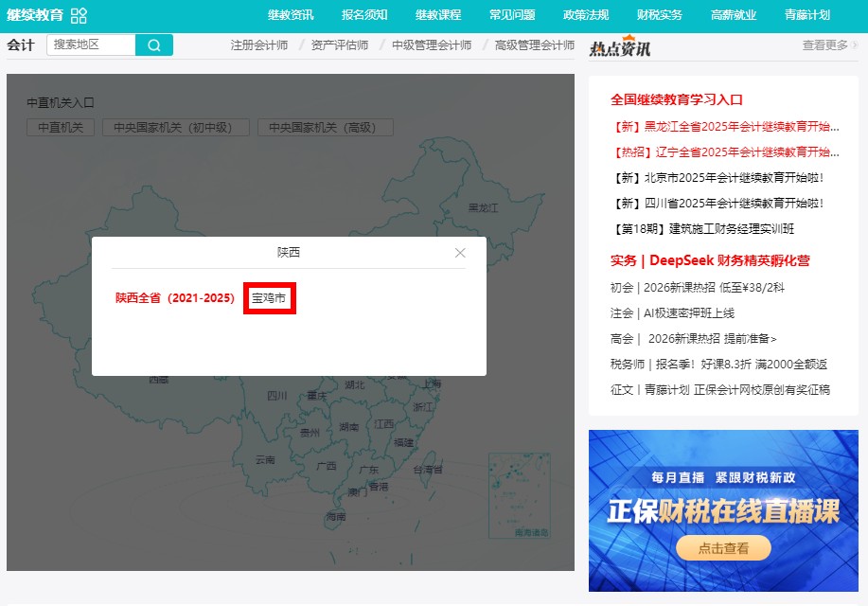This screenshot has height=606, width=868.
Task: Open 常见问题 in top navigation
Action: pyautogui.click(x=512, y=15)
